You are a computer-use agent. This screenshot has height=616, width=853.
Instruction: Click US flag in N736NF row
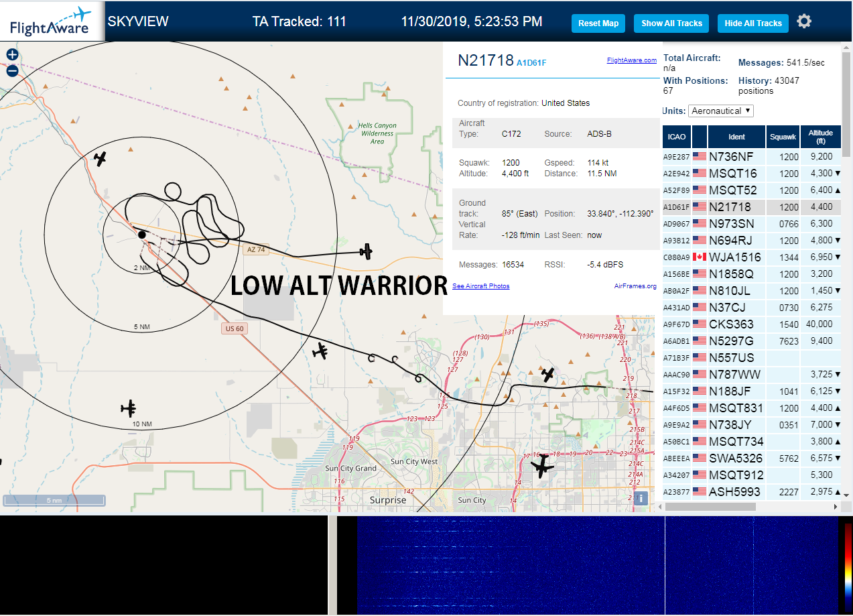click(x=700, y=156)
